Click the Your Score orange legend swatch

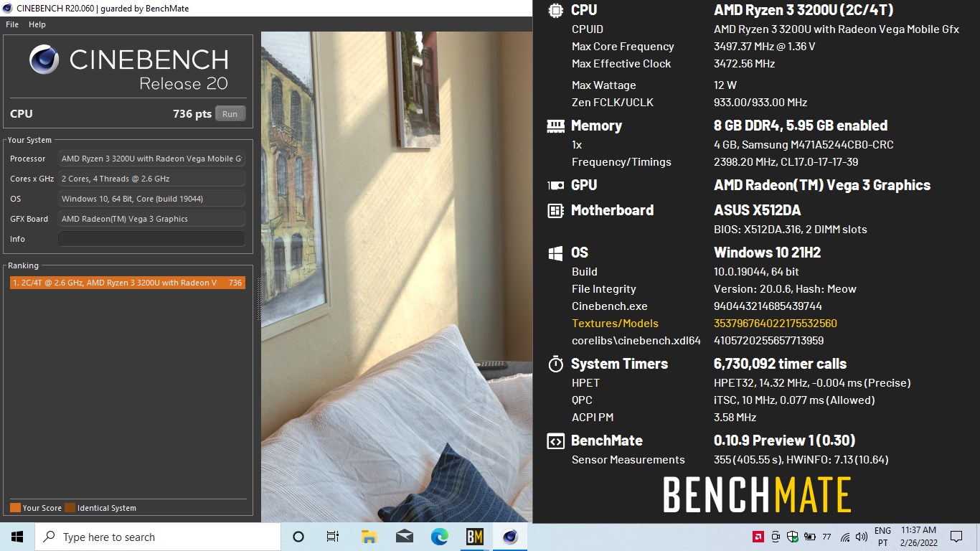pos(15,508)
